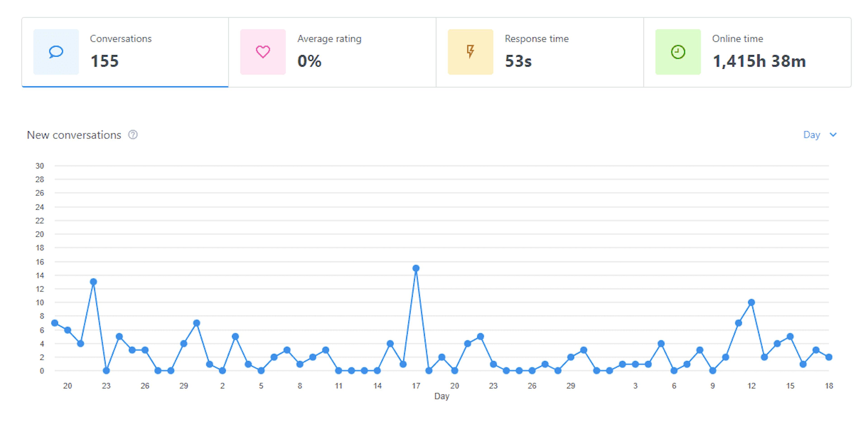The height and width of the screenshot is (422, 868).
Task: Click the x-axis label 17
Action: (x=416, y=386)
